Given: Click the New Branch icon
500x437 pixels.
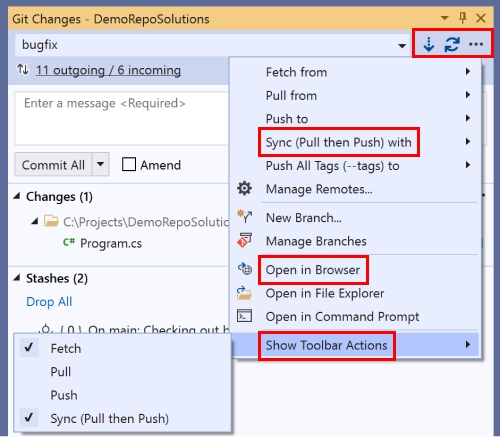Looking at the screenshot, I should point(244,217).
